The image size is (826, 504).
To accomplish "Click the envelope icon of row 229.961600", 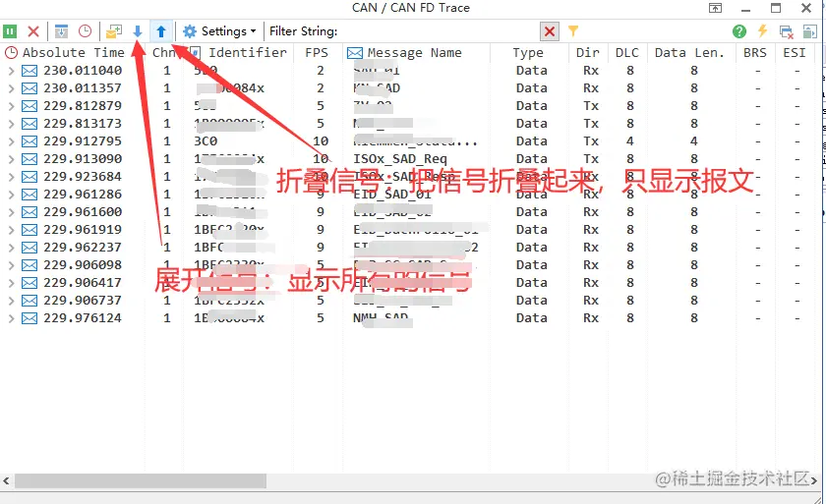I will [29, 212].
